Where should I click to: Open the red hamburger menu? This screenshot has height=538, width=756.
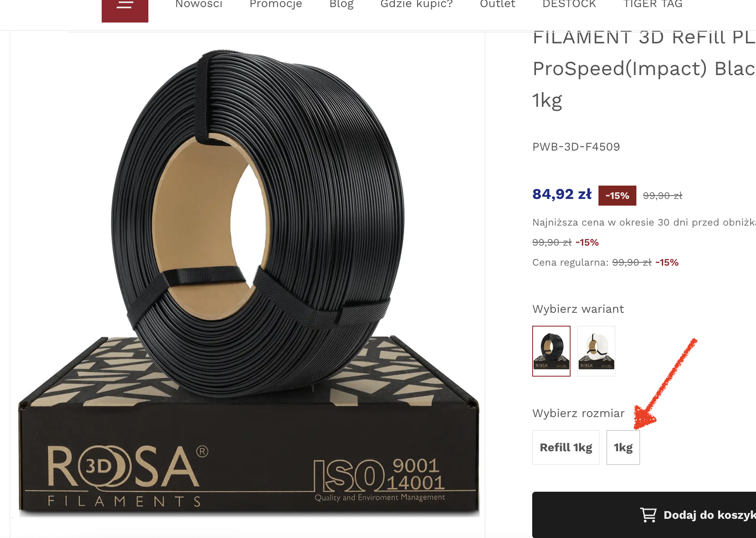[x=125, y=9]
